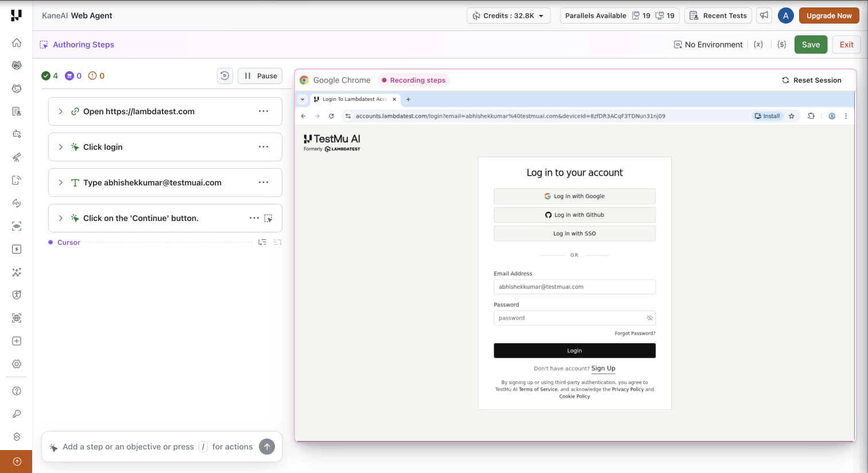Toggle password visibility eye icon
The image size is (868, 473).
650,318
